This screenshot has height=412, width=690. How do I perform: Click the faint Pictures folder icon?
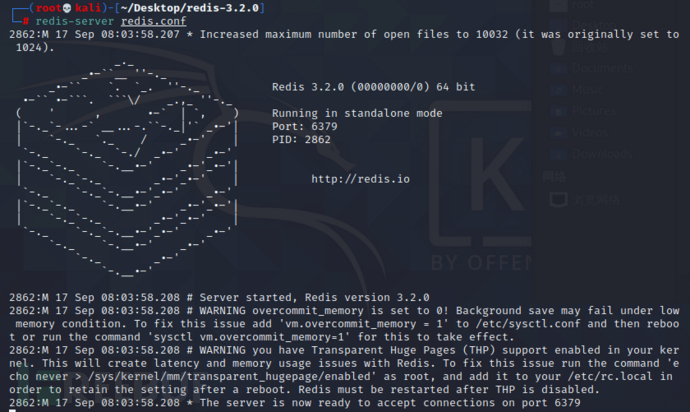point(559,111)
